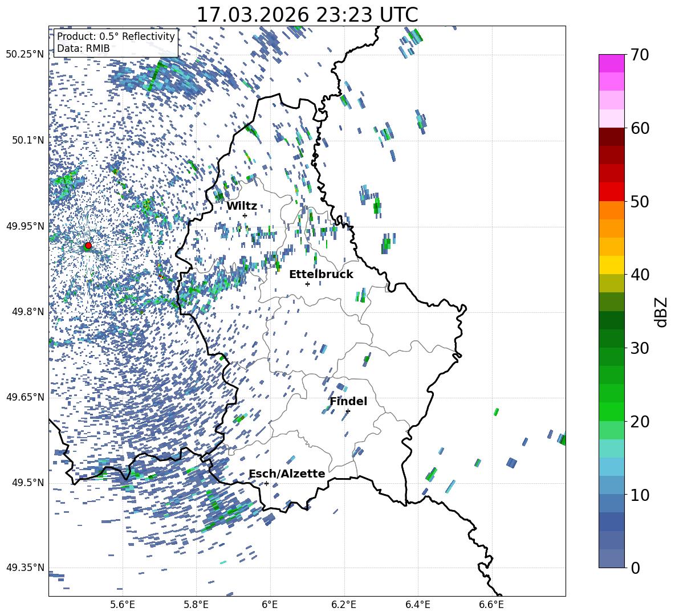Select the Findel city label
Screen dimensions: 675x616
[348, 402]
